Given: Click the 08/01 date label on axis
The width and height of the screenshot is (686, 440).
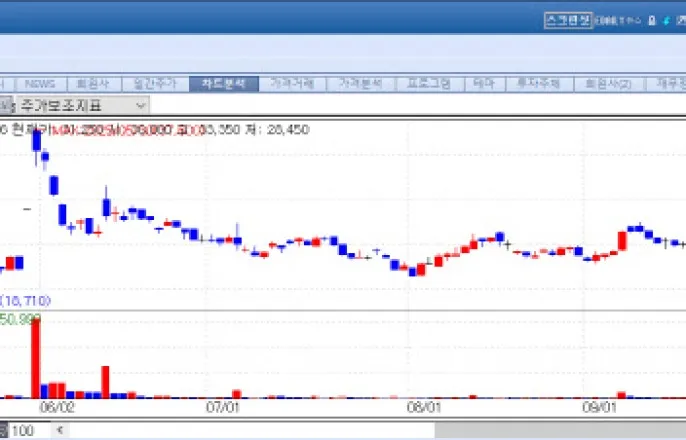Looking at the screenshot, I should tap(424, 408).
